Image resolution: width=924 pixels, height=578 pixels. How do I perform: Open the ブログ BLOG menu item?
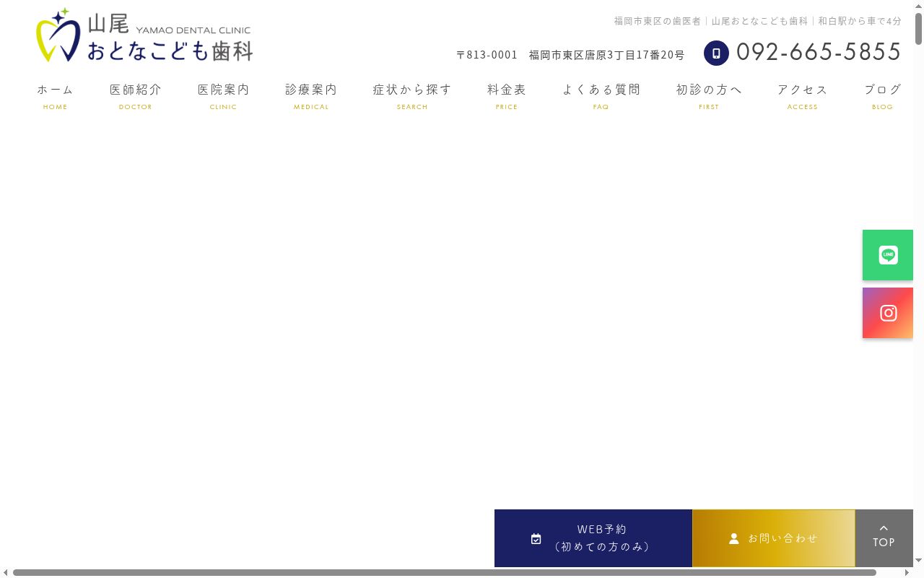point(883,96)
